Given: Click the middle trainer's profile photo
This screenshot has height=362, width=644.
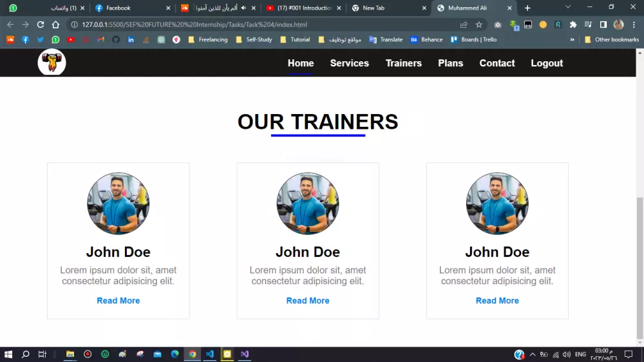Looking at the screenshot, I should [x=308, y=204].
